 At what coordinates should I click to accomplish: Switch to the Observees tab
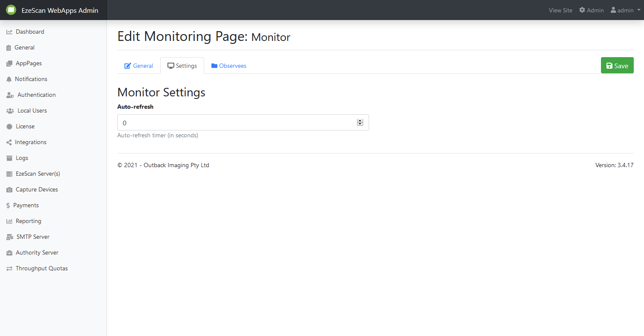229,66
